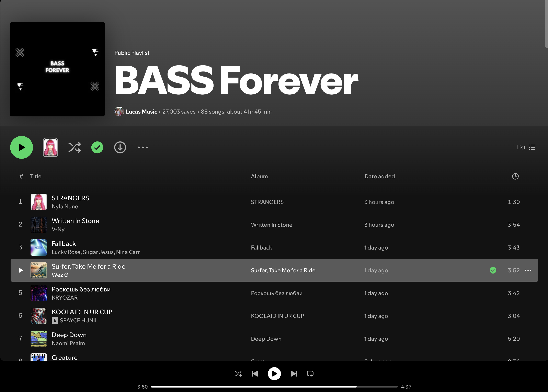The image size is (548, 392).
Task: Click the KOOLAID IN UR CUP artwork
Action: tap(39, 316)
